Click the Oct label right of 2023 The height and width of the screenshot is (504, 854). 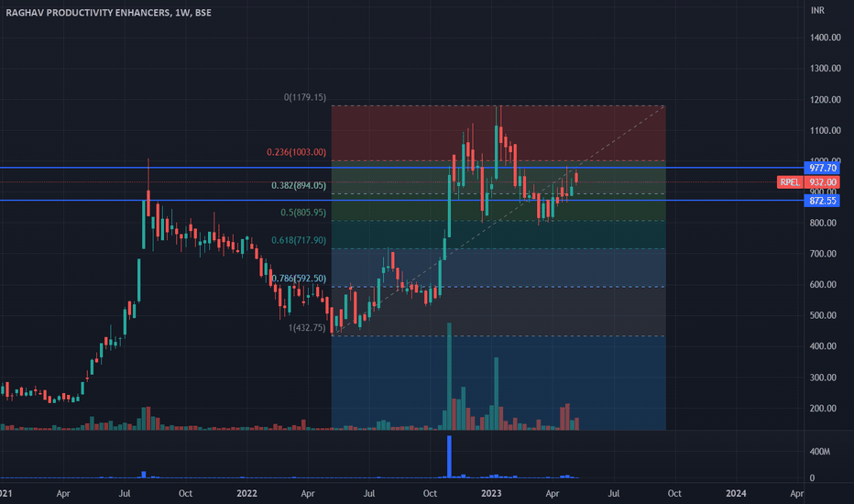coord(674,493)
